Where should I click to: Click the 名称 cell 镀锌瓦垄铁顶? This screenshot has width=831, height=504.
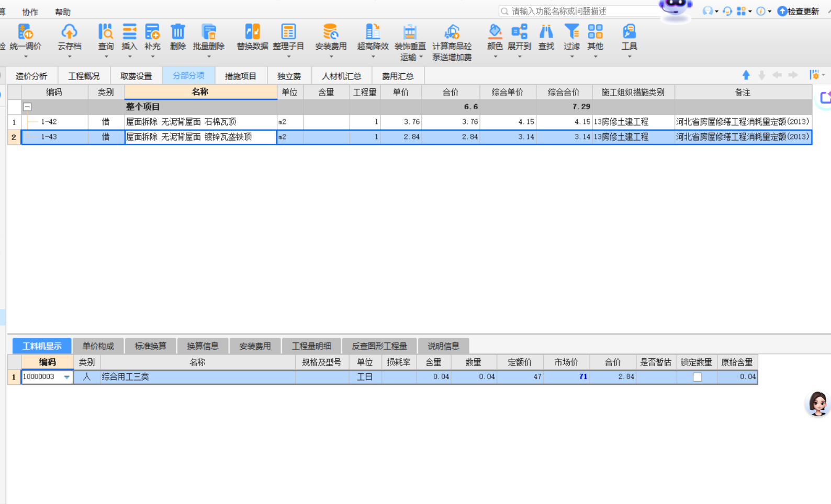pos(200,137)
